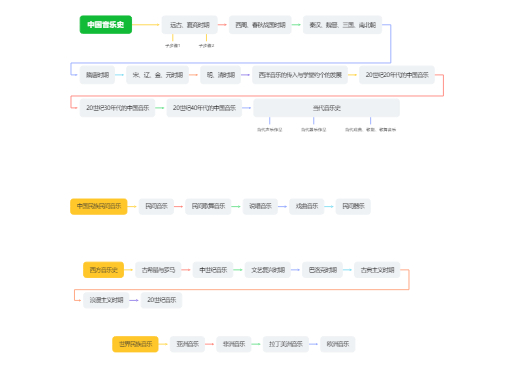The width and height of the screenshot is (514, 368).
Task: Select the 子步骤1 sub-node label
Action: pyautogui.click(x=173, y=46)
